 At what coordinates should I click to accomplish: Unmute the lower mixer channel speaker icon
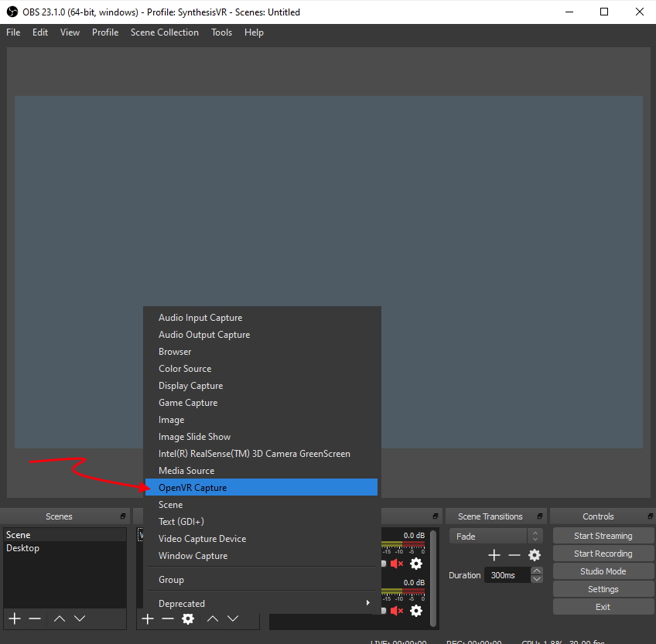397,611
